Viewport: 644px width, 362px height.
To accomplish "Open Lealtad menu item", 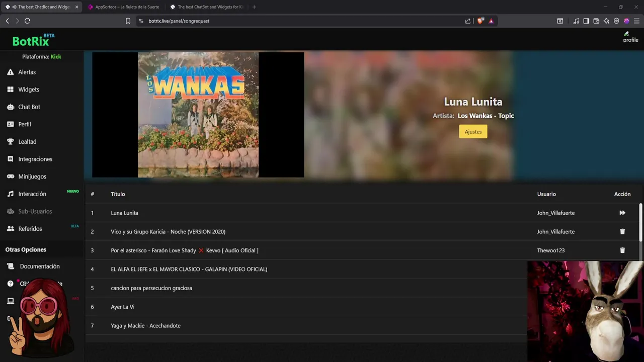I will coord(27,142).
